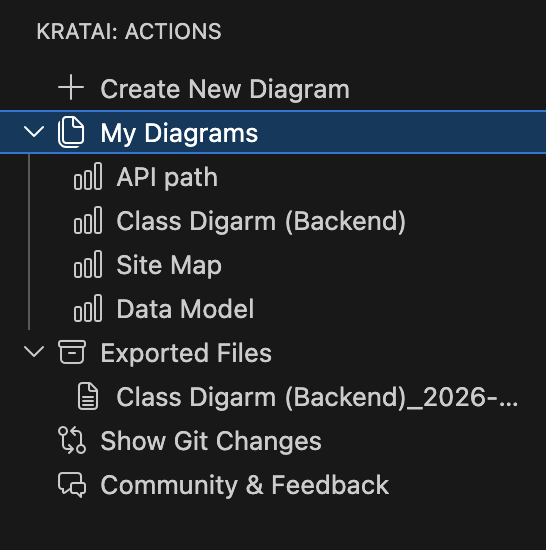The image size is (546, 550).
Task: Collapse the My Diagrams section chevron
Action: point(34,132)
